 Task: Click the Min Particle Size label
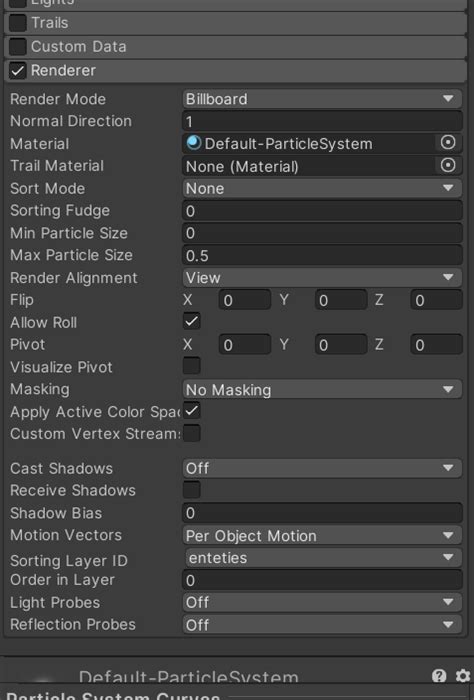coord(69,233)
